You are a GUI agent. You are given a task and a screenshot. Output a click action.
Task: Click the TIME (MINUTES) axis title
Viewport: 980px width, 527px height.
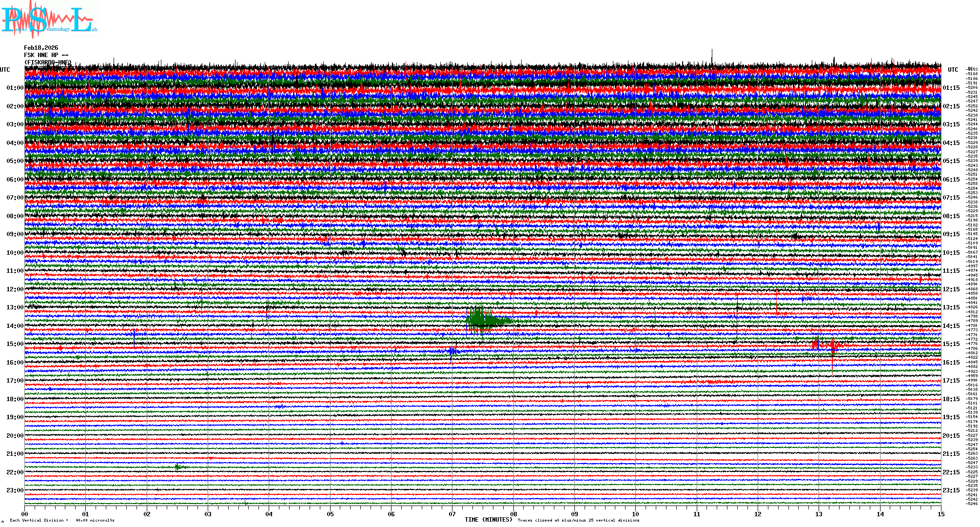point(489,520)
